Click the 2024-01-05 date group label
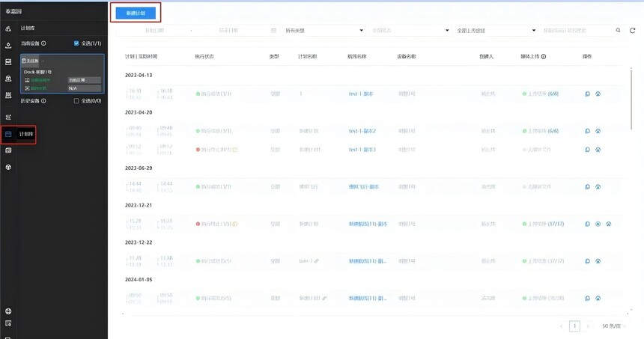The width and height of the screenshot is (644, 339). pos(139,279)
